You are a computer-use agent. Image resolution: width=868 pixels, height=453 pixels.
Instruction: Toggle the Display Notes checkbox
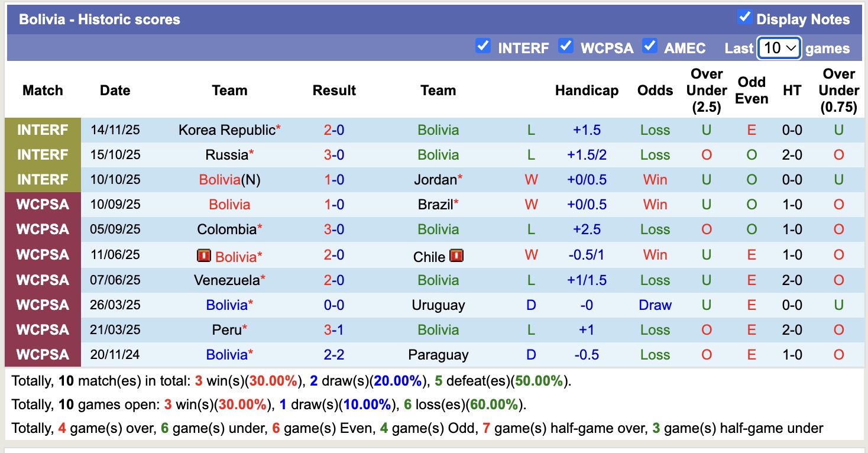pos(744,18)
